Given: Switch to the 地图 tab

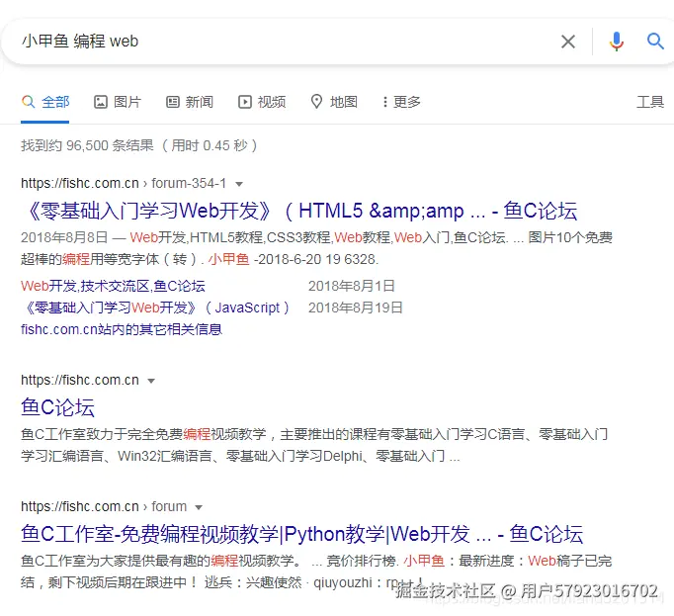Looking at the screenshot, I should (334, 102).
